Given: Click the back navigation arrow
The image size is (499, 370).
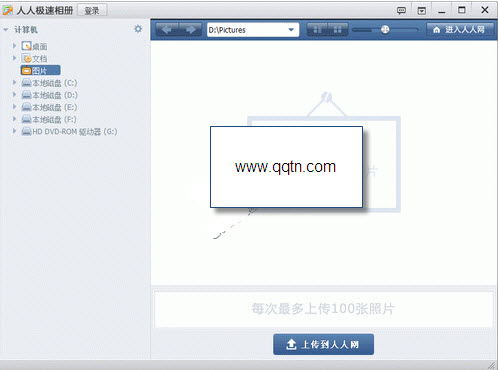Looking at the screenshot, I should coord(167,30).
